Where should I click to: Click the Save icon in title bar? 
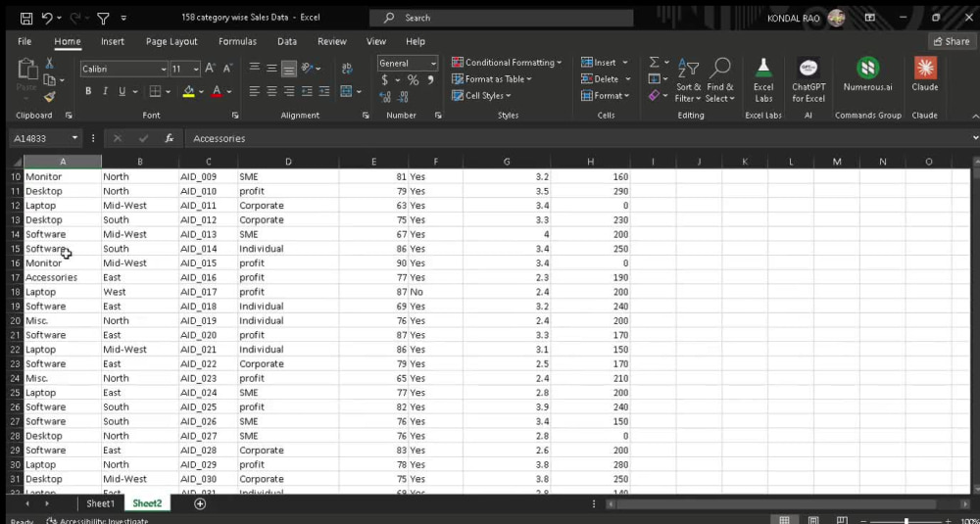pos(26,18)
